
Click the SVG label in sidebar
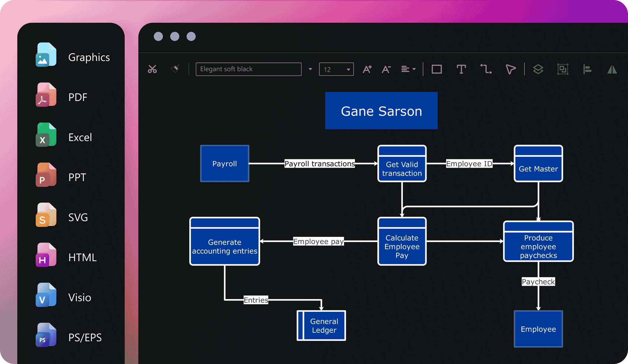(78, 217)
